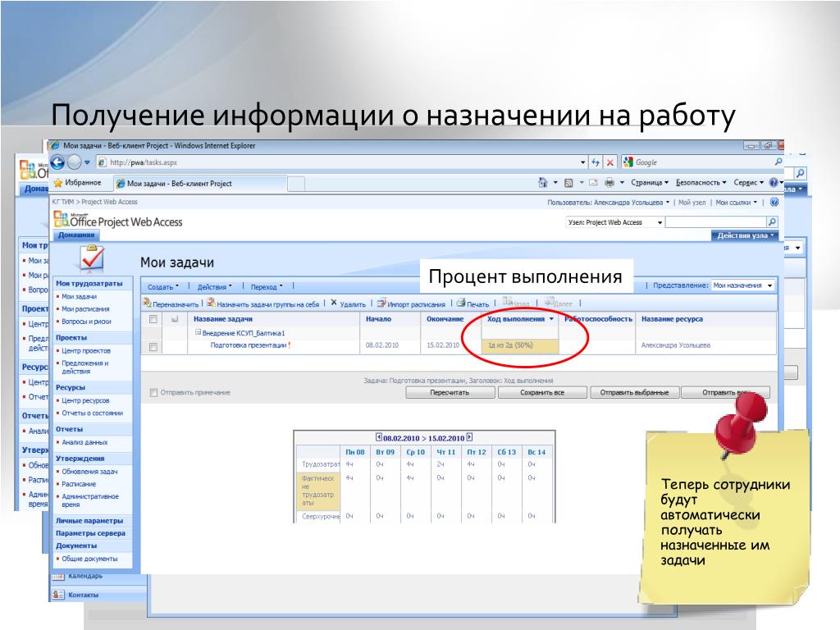
Task: Click the Отправить выбранные button
Action: [x=634, y=393]
